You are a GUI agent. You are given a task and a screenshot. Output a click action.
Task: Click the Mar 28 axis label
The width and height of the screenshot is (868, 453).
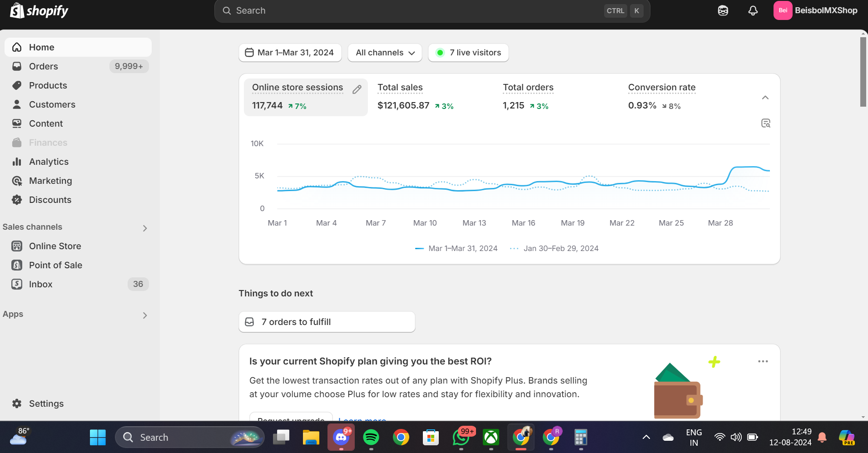(720, 223)
